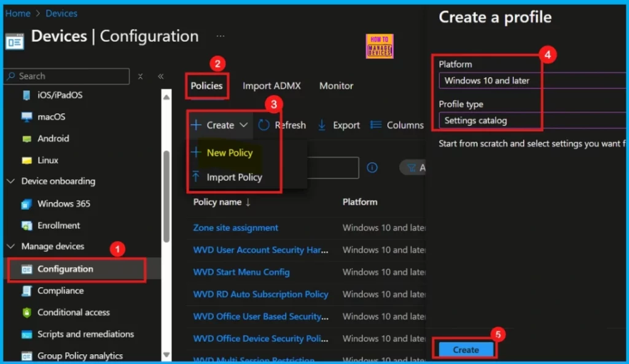Click the New Policy plus icon
Screen dimensions: 629x364
click(196, 152)
